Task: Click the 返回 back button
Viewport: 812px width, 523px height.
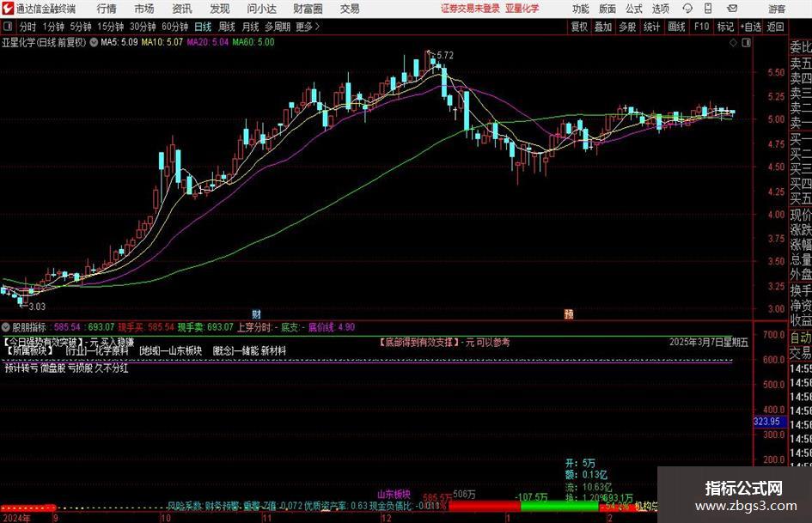Action: [775, 27]
